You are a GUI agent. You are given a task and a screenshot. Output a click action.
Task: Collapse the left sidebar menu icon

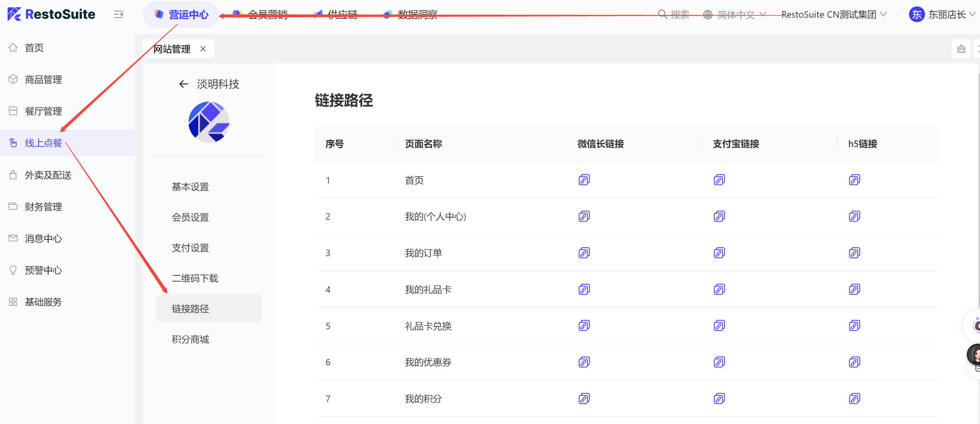click(118, 15)
